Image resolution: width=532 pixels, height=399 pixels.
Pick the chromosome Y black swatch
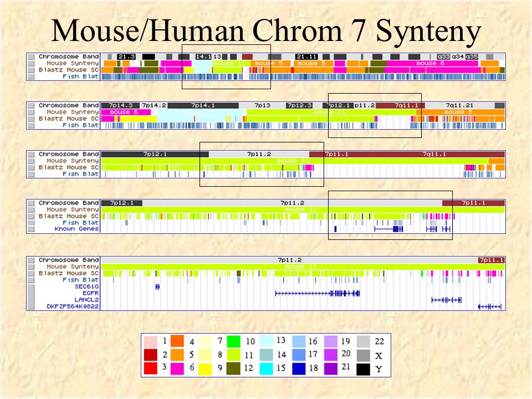click(364, 369)
